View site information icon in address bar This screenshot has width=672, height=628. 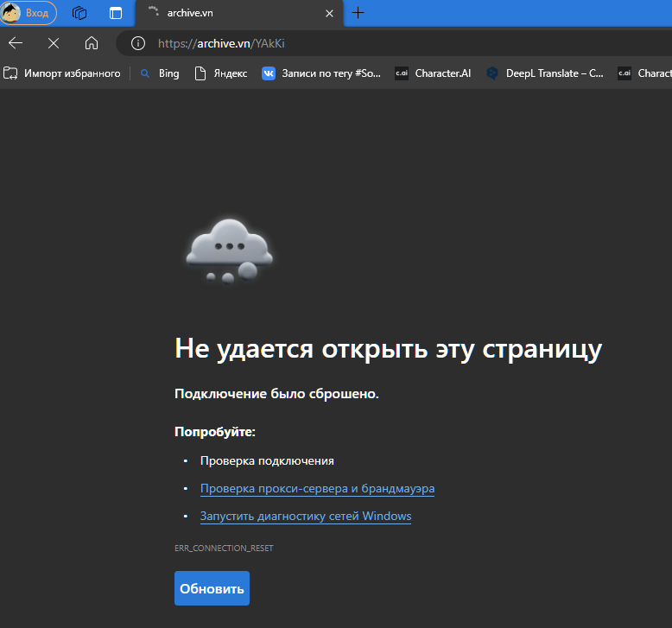[x=136, y=43]
